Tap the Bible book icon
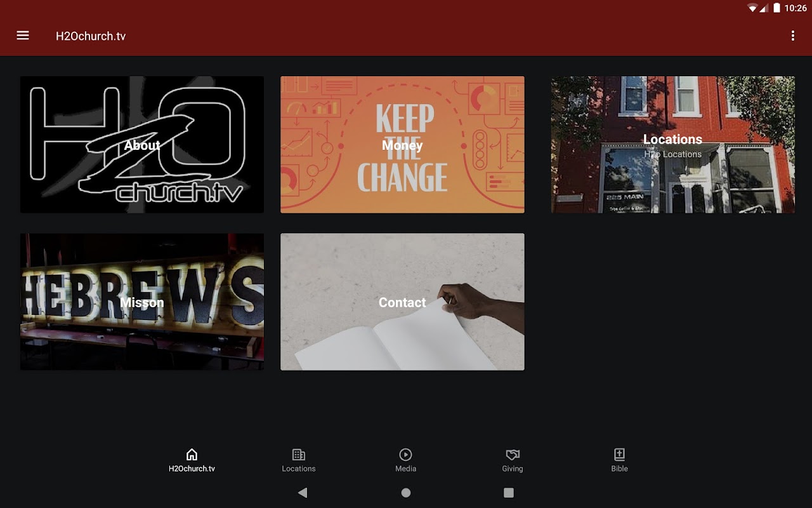Screen dimensions: 812x508 click(620, 455)
